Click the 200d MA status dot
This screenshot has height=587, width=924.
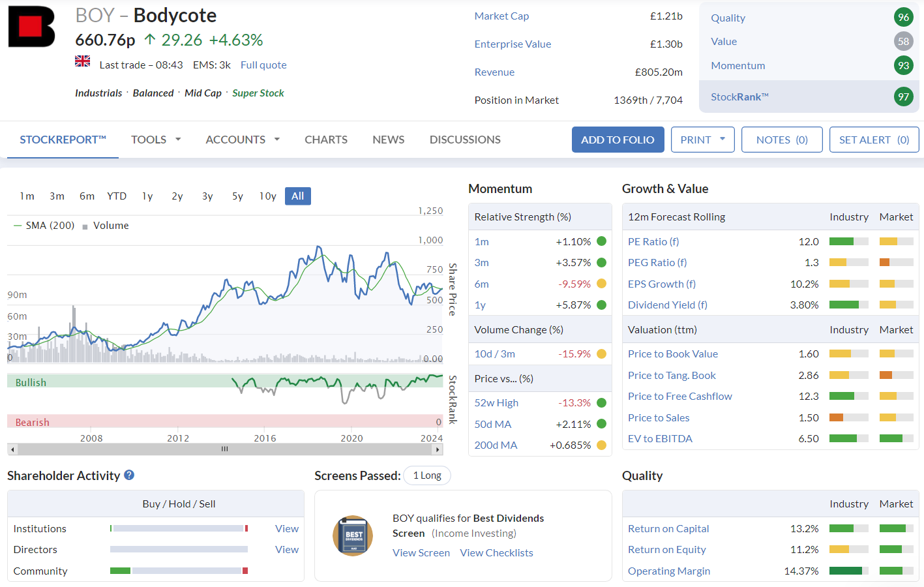(601, 445)
